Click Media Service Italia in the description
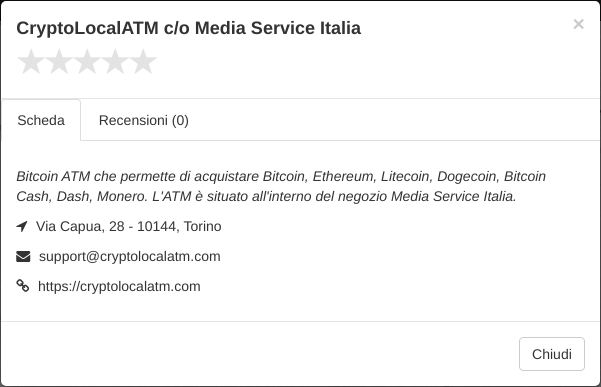 [452, 196]
